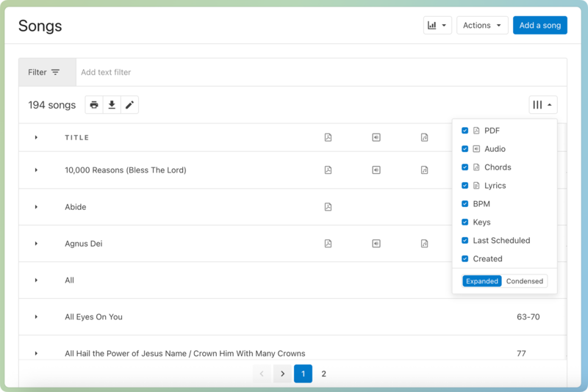Open the song Agnus Dei
This screenshot has height=392, width=588.
(x=84, y=244)
